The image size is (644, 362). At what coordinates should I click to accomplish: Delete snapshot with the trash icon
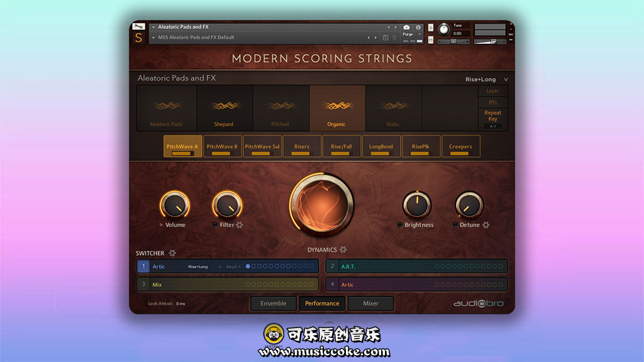click(x=395, y=37)
